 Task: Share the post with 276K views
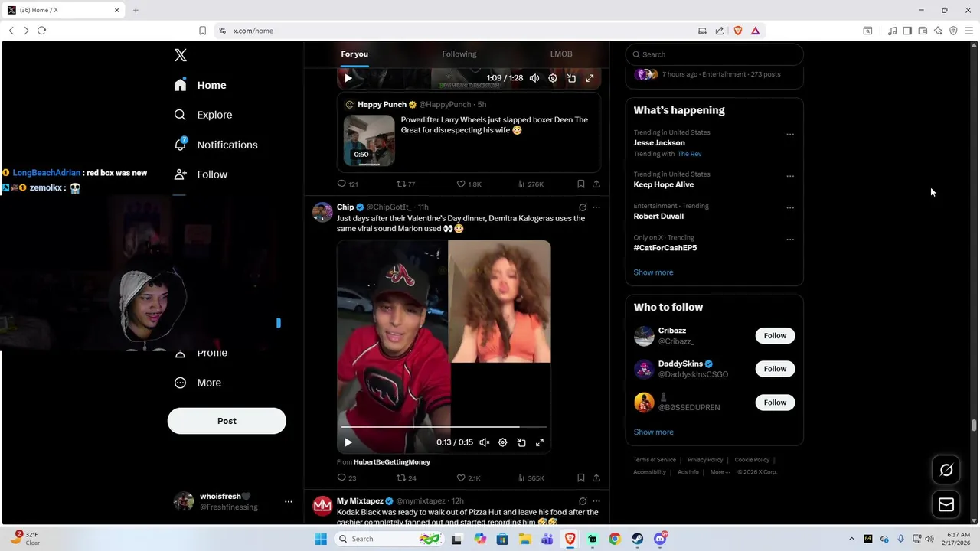pyautogui.click(x=596, y=184)
